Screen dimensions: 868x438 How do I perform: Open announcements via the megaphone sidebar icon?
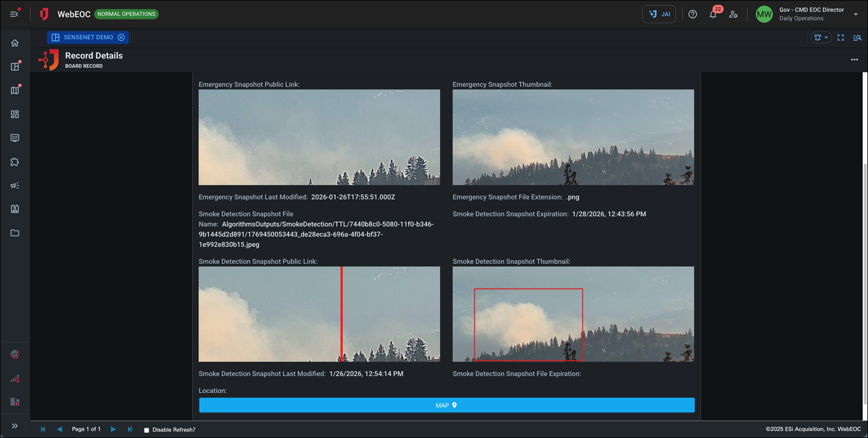click(x=14, y=186)
